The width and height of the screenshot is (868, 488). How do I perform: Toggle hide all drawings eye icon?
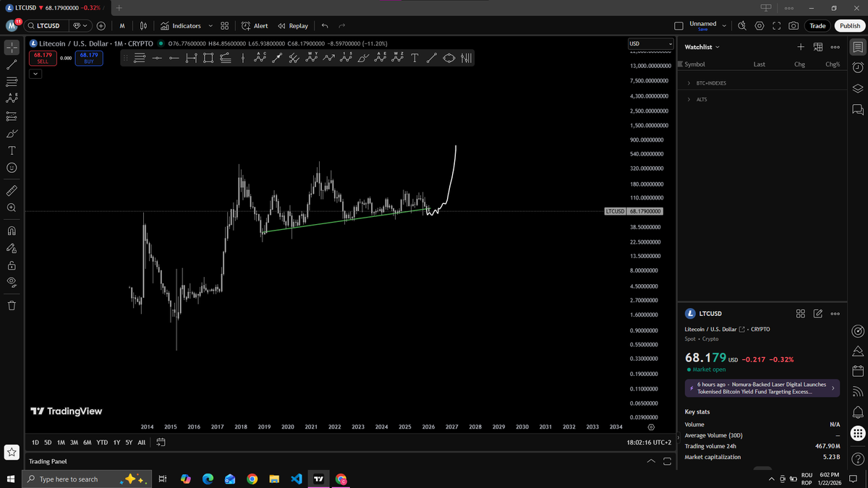(12, 282)
